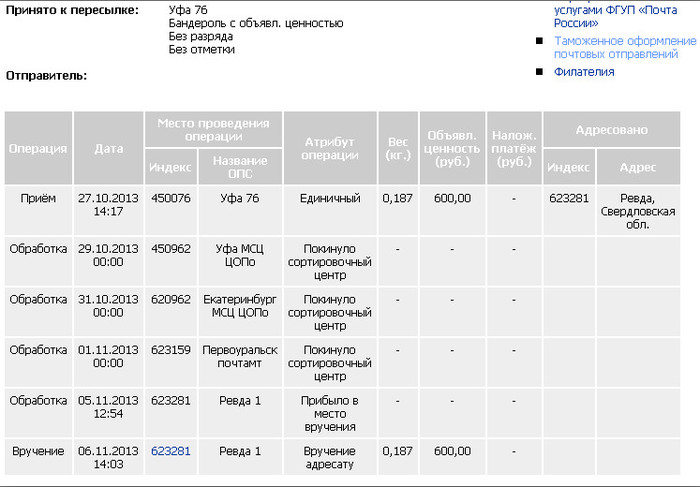
Task: Click the Налож. платёж column header
Action: coord(514,148)
